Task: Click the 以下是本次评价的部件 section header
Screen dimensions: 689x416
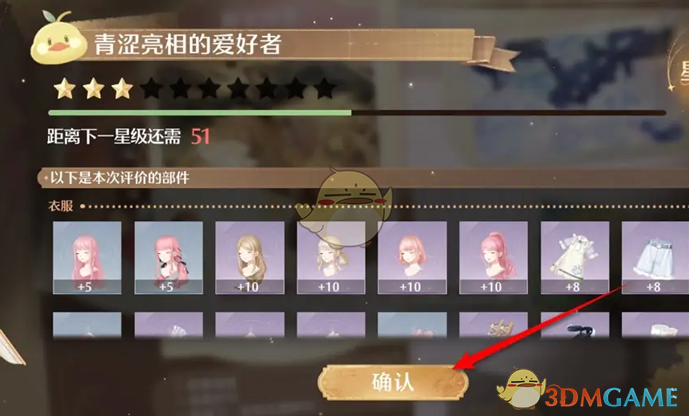Action: point(120,178)
